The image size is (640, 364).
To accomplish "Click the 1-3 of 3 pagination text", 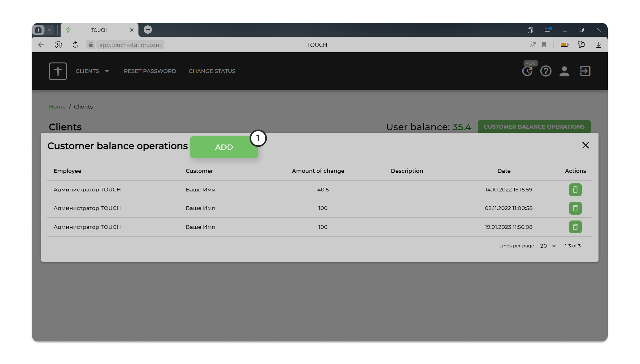I will [x=573, y=246].
